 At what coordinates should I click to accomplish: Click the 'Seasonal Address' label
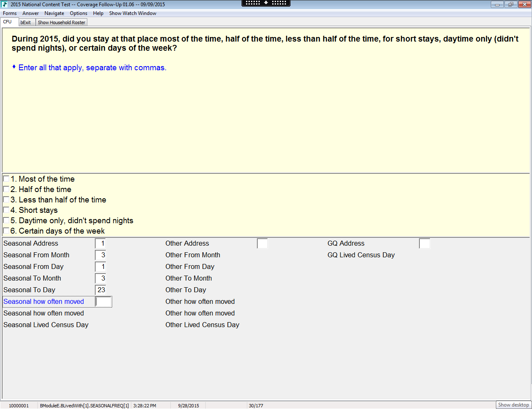pos(31,244)
